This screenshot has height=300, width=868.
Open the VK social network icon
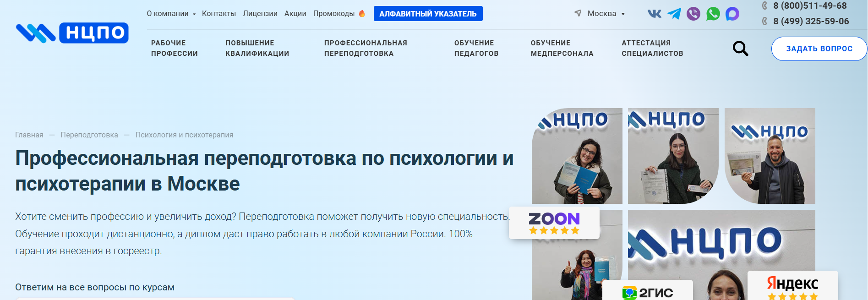tap(654, 14)
